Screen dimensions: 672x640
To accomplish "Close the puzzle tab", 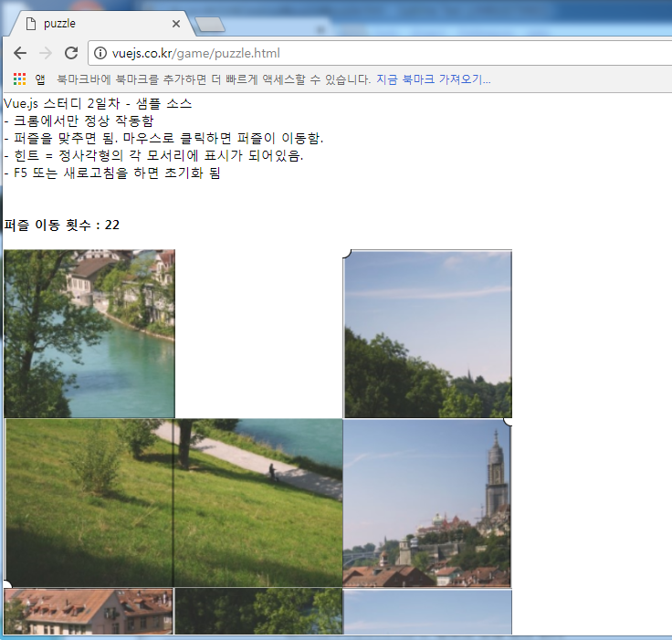I will click(176, 24).
